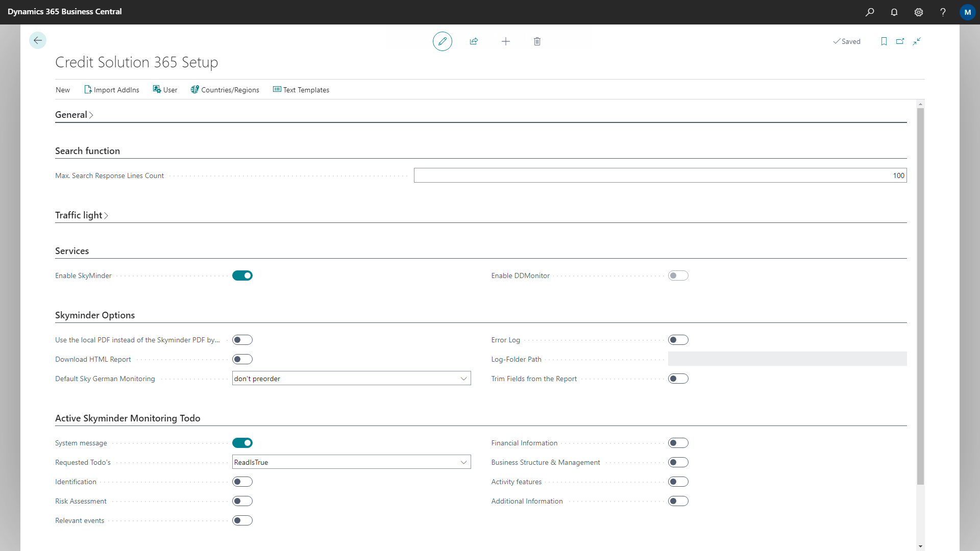Viewport: 980px width, 551px height.
Task: Open the share icon
Action: click(474, 41)
